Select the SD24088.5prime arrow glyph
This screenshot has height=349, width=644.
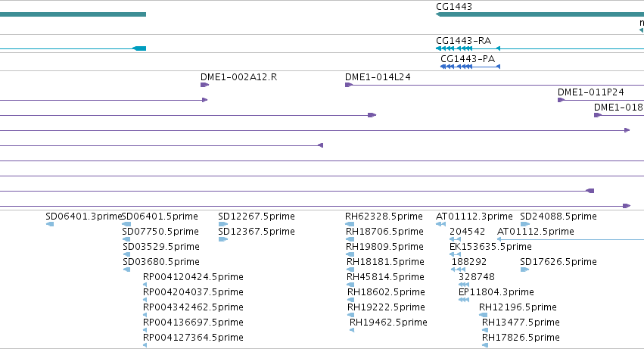pos(525,224)
